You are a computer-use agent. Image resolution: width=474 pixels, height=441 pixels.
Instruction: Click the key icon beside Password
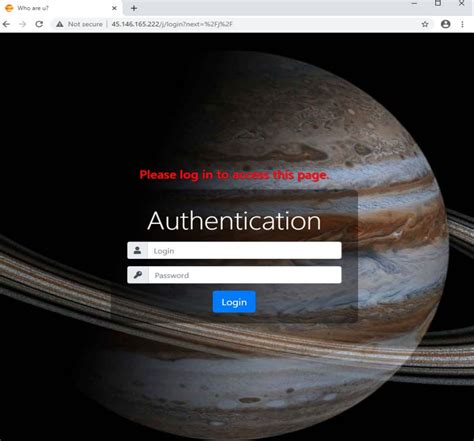(138, 275)
